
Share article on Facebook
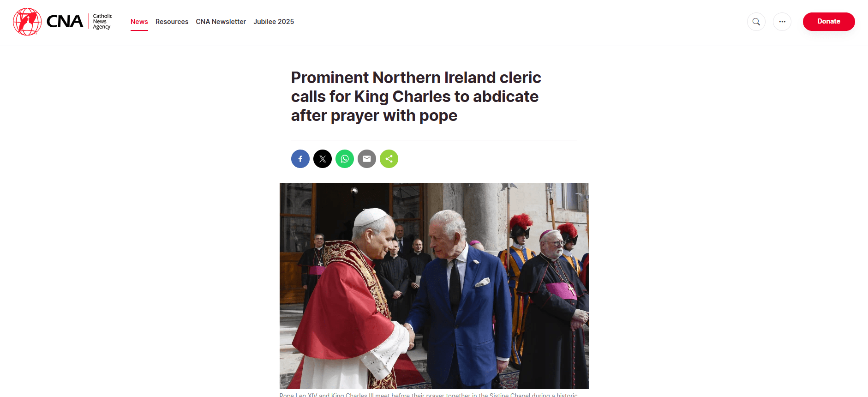pyautogui.click(x=300, y=159)
